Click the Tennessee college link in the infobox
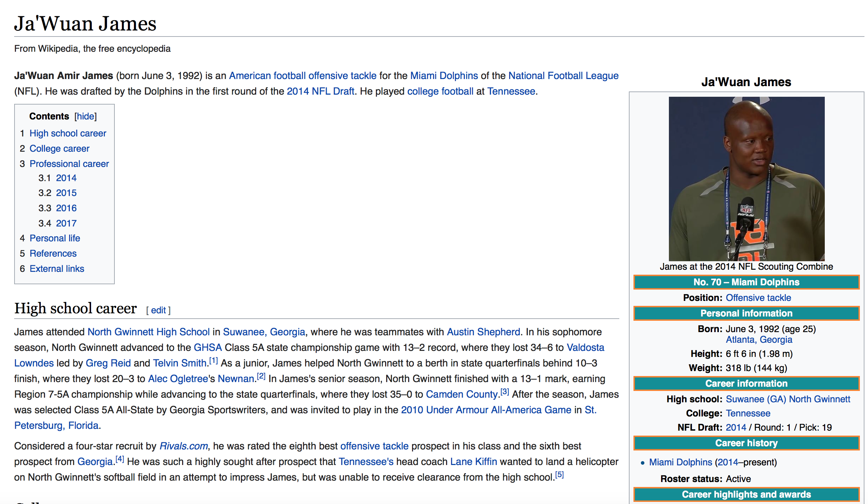 (748, 413)
